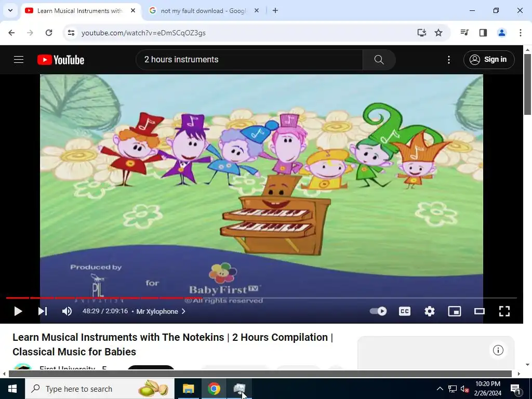Toggle the autoplay switch
Image resolution: width=532 pixels, height=399 pixels.
click(378, 311)
